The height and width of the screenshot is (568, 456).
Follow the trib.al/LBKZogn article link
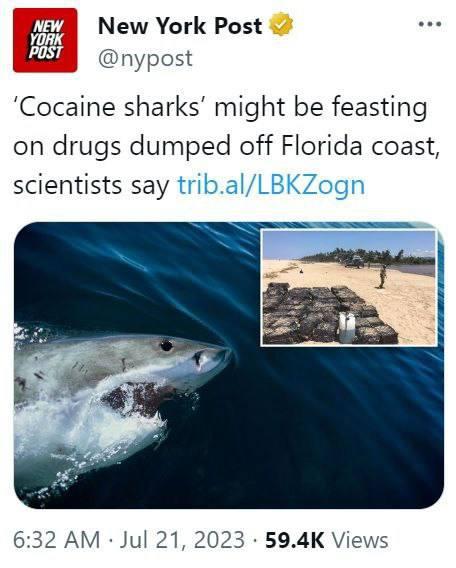[271, 185]
